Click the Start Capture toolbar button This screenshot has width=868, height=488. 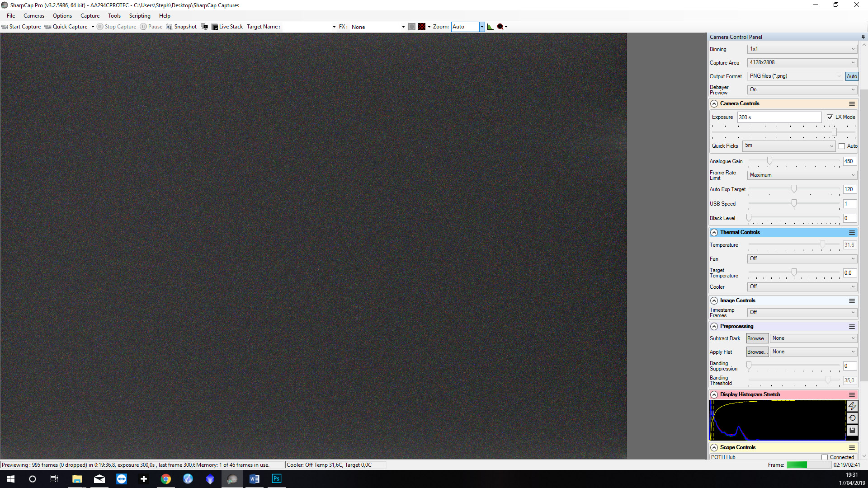(x=21, y=27)
